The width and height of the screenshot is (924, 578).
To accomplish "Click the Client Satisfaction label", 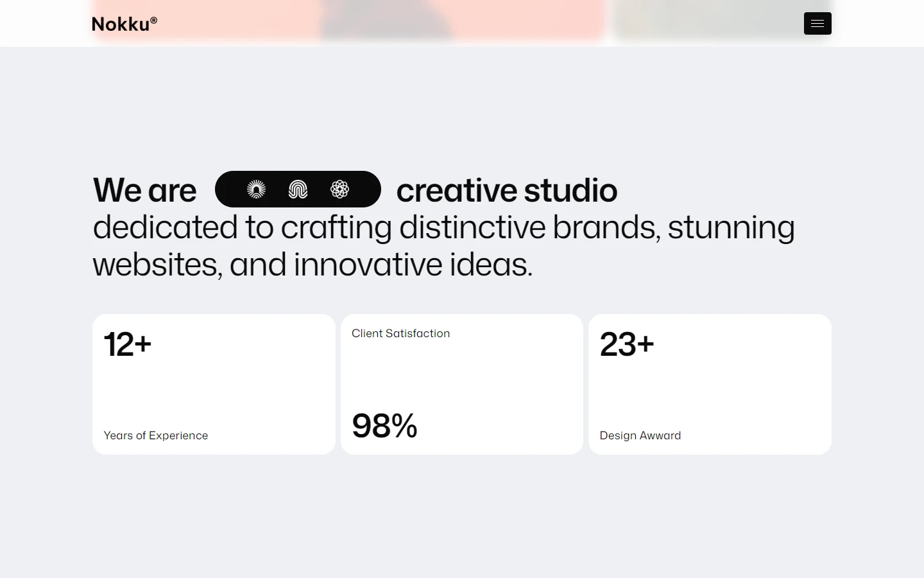I will pyautogui.click(x=400, y=333).
